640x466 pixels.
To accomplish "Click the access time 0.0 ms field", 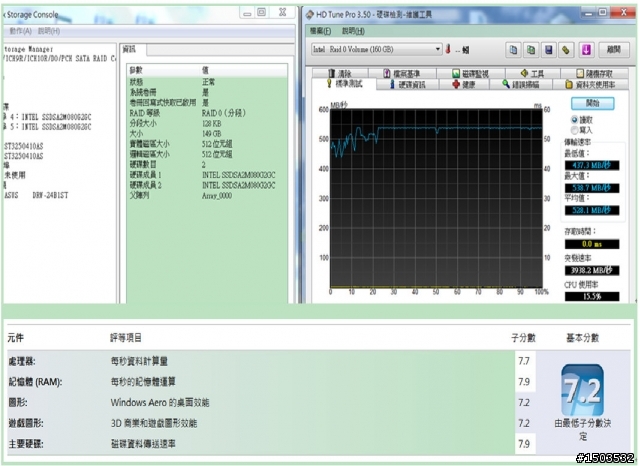I will 591,244.
